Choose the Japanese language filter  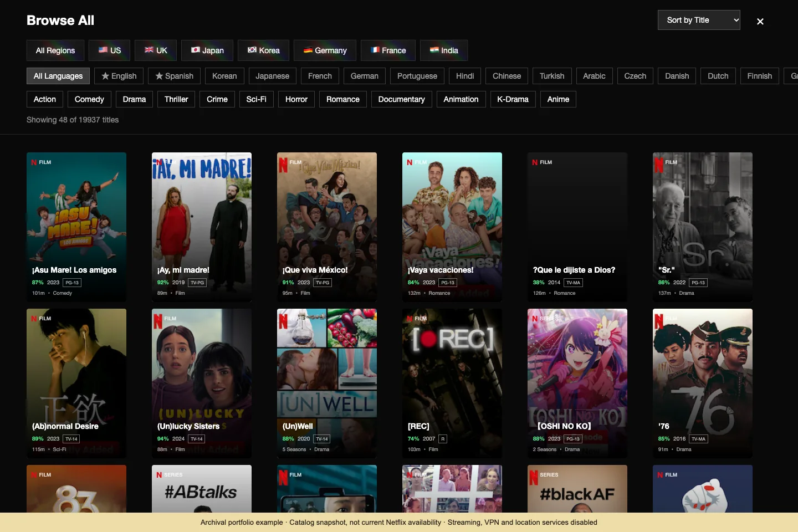click(272, 76)
